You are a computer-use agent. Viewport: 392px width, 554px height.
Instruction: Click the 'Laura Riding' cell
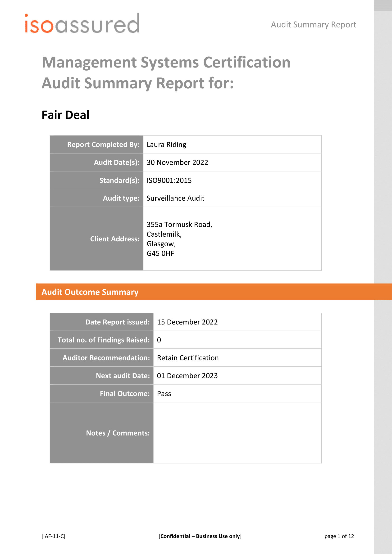point(167,144)
